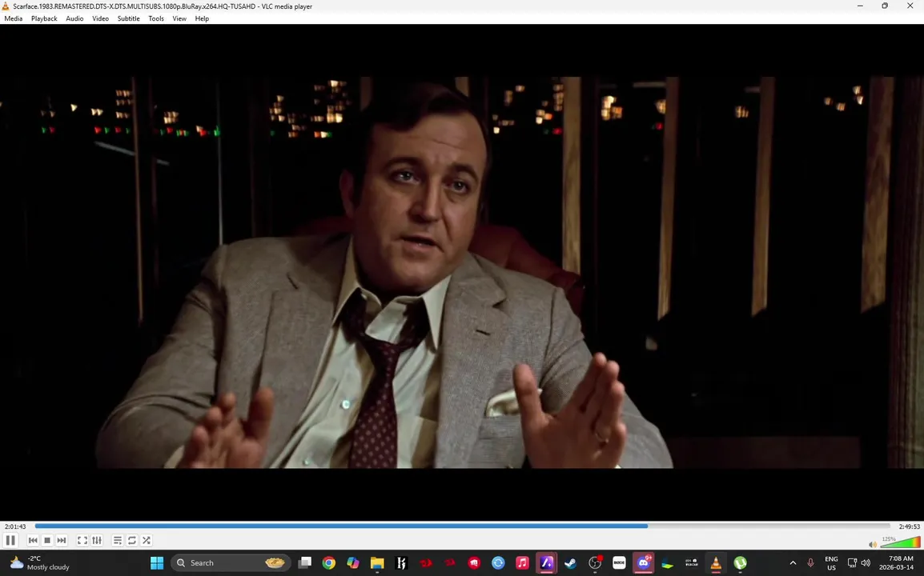This screenshot has width=924, height=576.
Task: Seek within the blue progress bar
Action: click(x=463, y=526)
